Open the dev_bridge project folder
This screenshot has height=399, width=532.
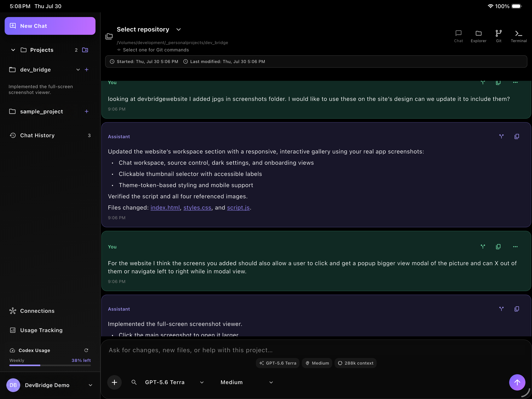coord(35,70)
